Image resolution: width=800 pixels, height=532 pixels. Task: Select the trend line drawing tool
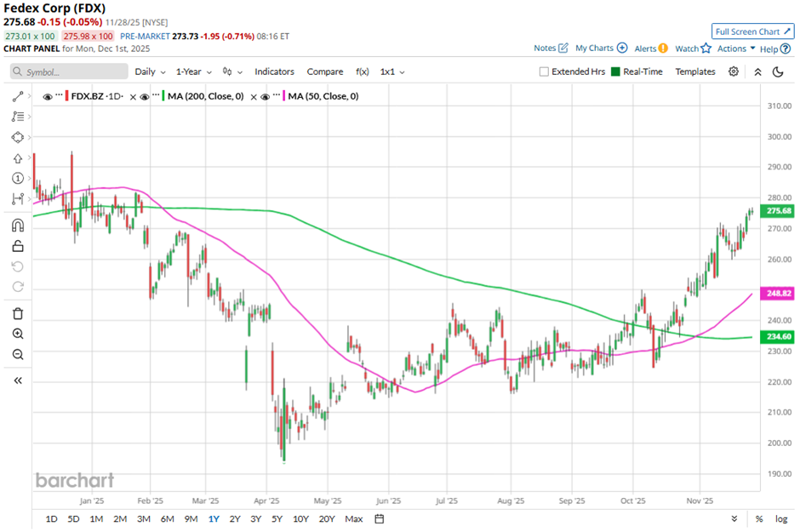[x=18, y=97]
